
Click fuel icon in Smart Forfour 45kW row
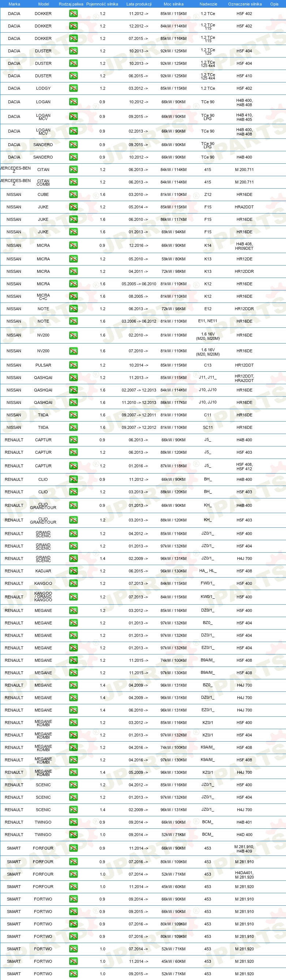pos(73,886)
